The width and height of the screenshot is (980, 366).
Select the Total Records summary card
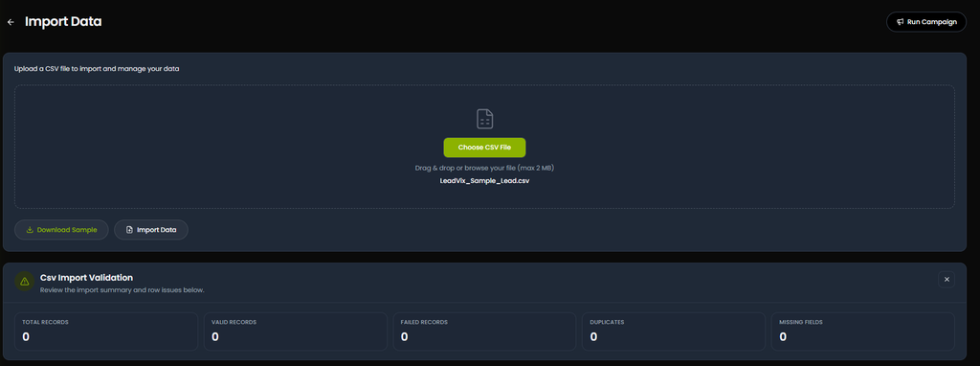tap(106, 332)
